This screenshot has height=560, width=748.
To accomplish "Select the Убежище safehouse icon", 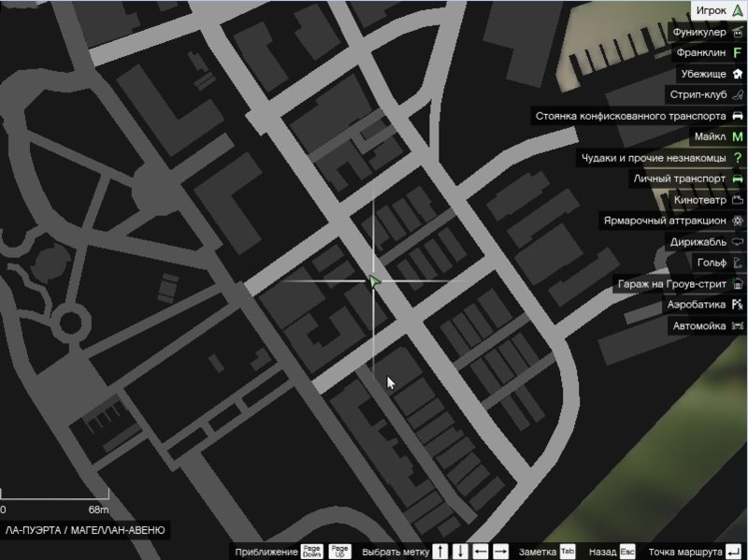I will coord(738,74).
